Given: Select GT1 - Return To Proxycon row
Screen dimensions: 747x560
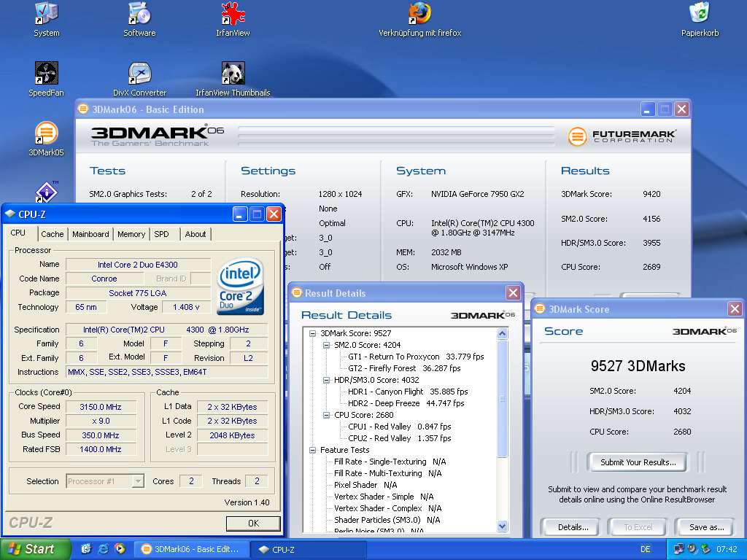Looking at the screenshot, I should tap(415, 357).
